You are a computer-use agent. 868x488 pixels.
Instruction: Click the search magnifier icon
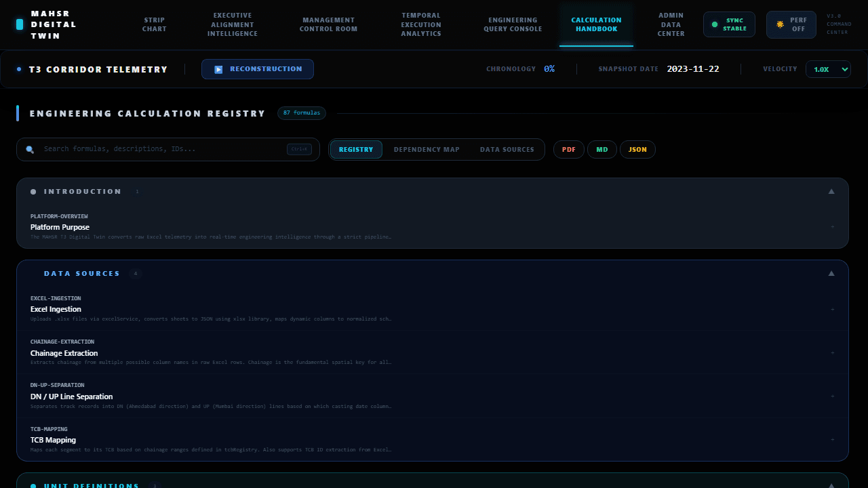[x=30, y=149]
